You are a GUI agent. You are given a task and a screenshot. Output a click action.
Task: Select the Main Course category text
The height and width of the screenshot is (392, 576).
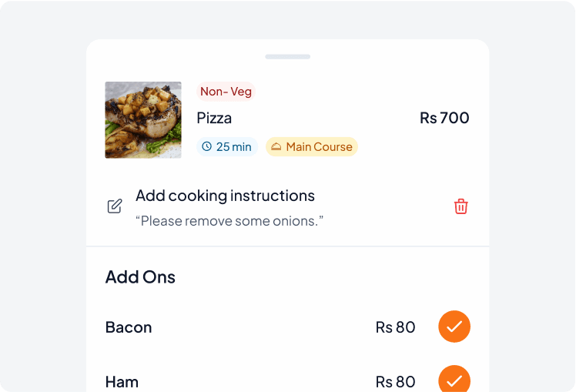tap(319, 146)
